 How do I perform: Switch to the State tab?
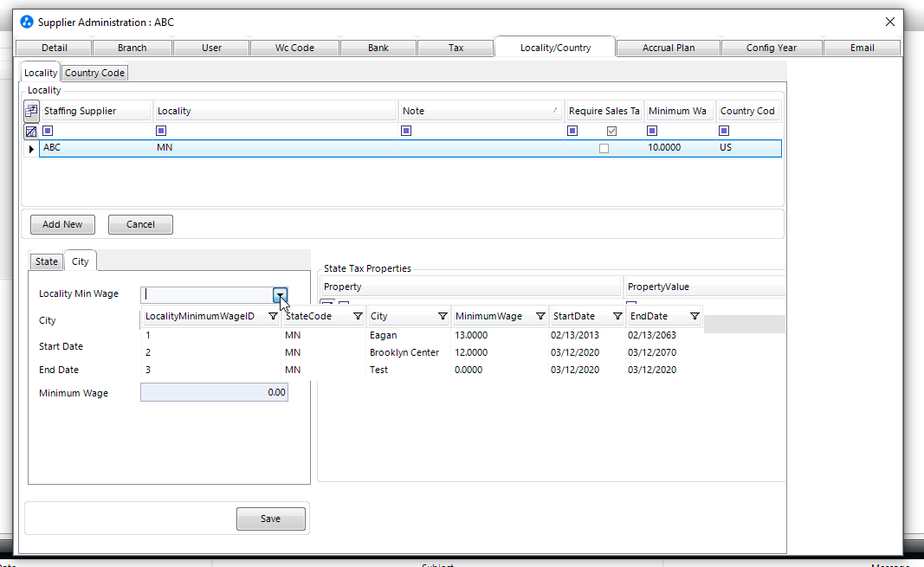pyautogui.click(x=47, y=261)
